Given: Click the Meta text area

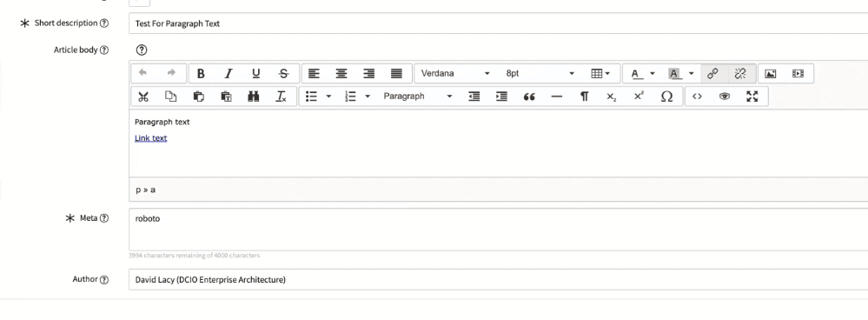Looking at the screenshot, I should pyautogui.click(x=498, y=230).
